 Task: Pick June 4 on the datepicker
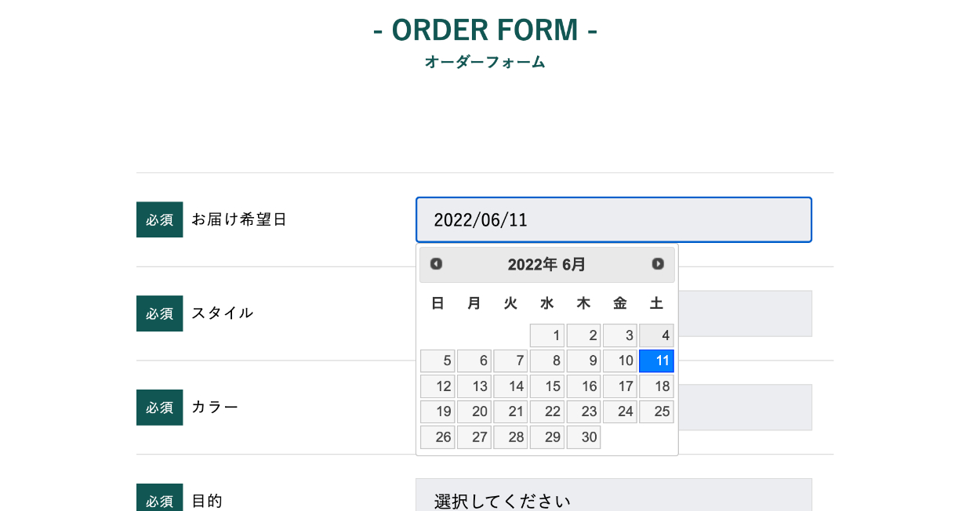pyautogui.click(x=656, y=335)
